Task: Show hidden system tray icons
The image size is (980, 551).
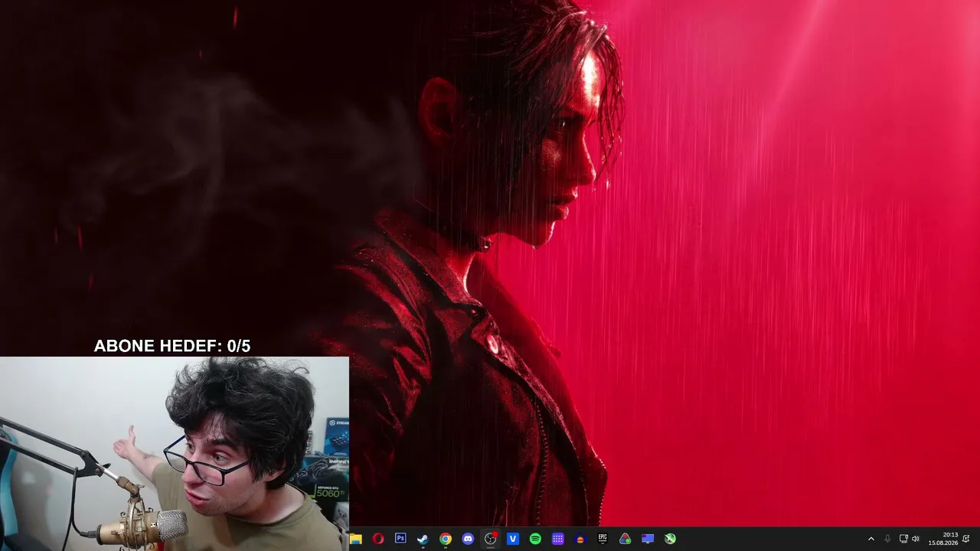Action: [x=871, y=539]
